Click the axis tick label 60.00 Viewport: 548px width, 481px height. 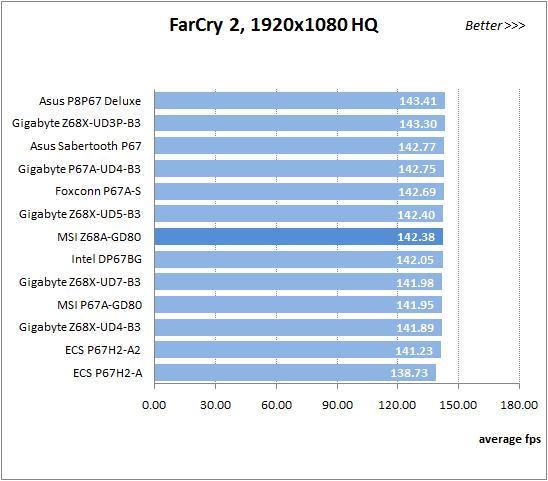276,405
